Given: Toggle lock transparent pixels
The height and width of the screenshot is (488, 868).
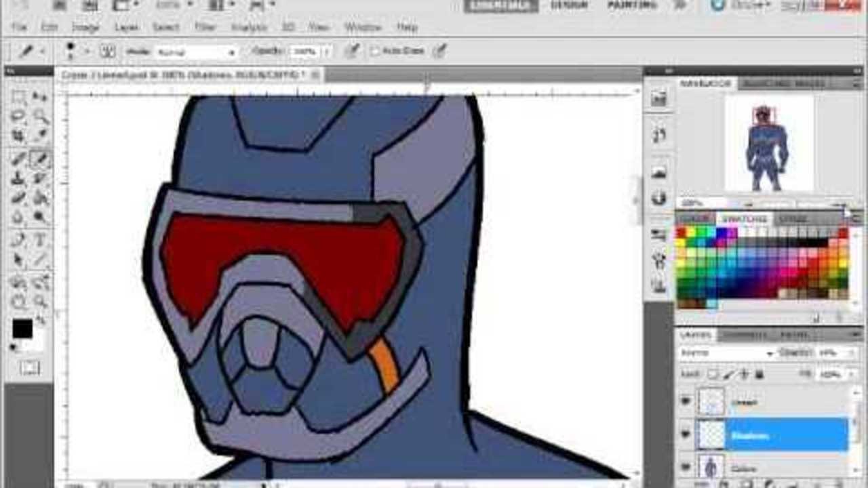Looking at the screenshot, I should point(713,373).
